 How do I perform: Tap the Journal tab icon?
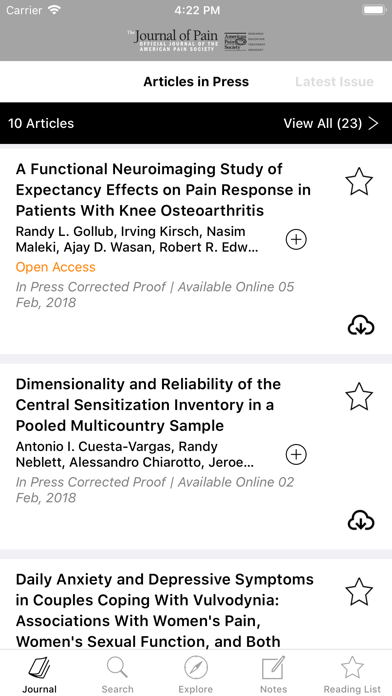tap(40, 674)
